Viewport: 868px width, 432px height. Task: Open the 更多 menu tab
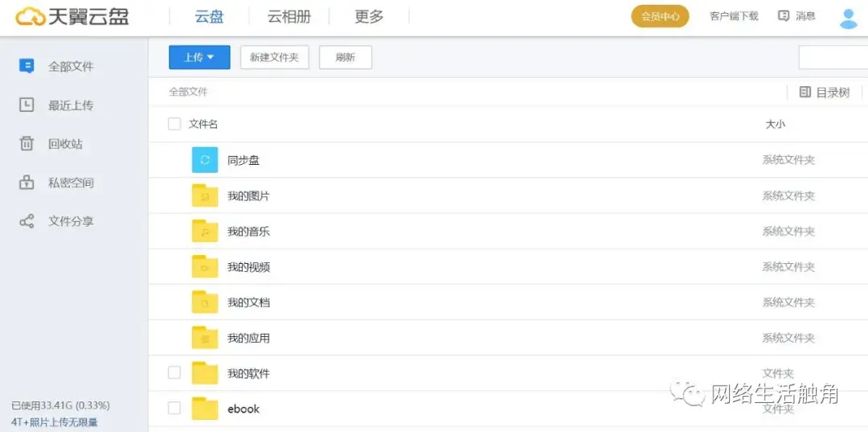click(x=369, y=17)
